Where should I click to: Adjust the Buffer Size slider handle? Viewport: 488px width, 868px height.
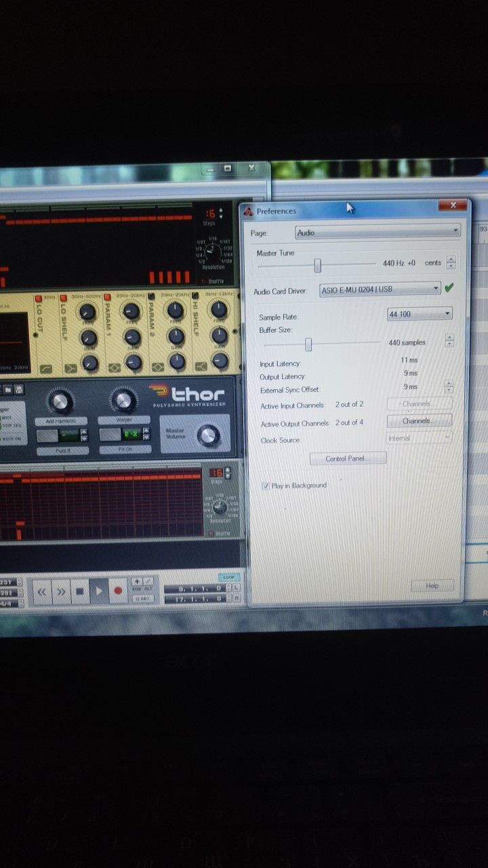(308, 344)
